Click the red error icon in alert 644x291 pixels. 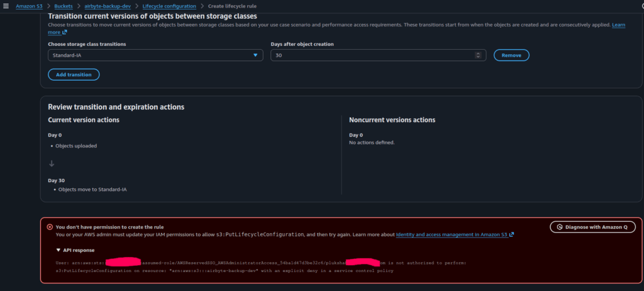(50, 227)
